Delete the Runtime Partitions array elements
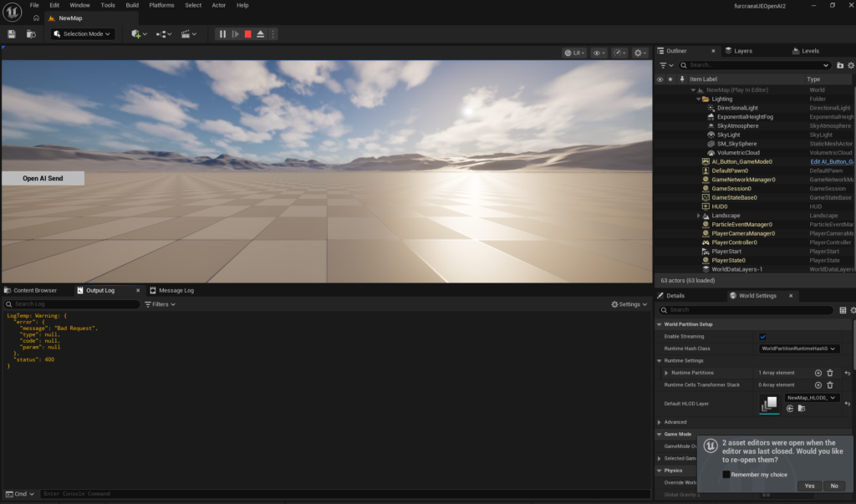The image size is (856, 504). 830,373
